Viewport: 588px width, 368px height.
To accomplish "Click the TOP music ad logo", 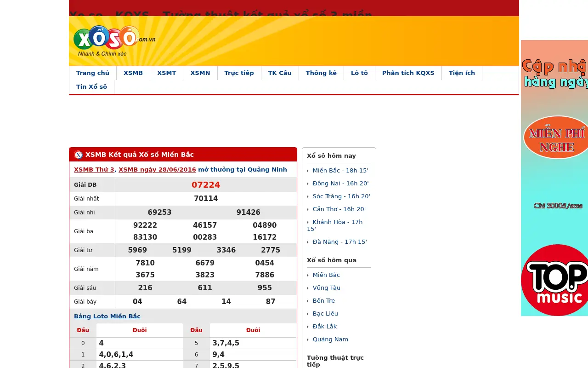I will point(554,280).
